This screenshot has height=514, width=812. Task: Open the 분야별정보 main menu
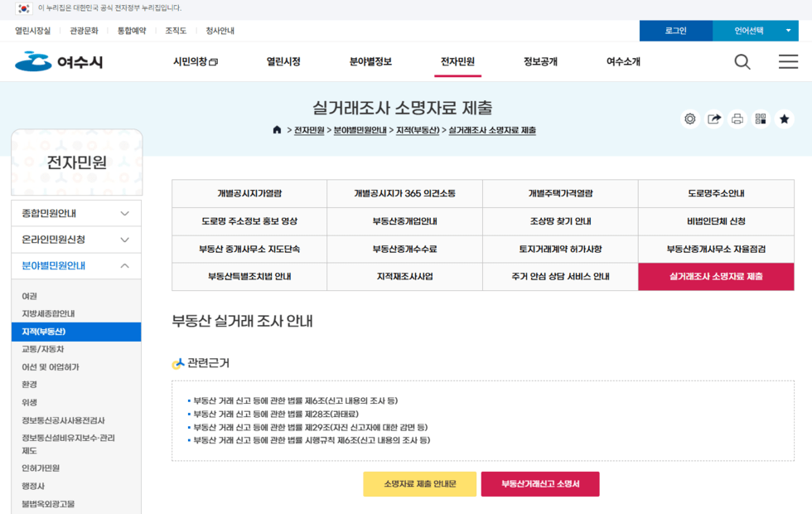coord(370,61)
